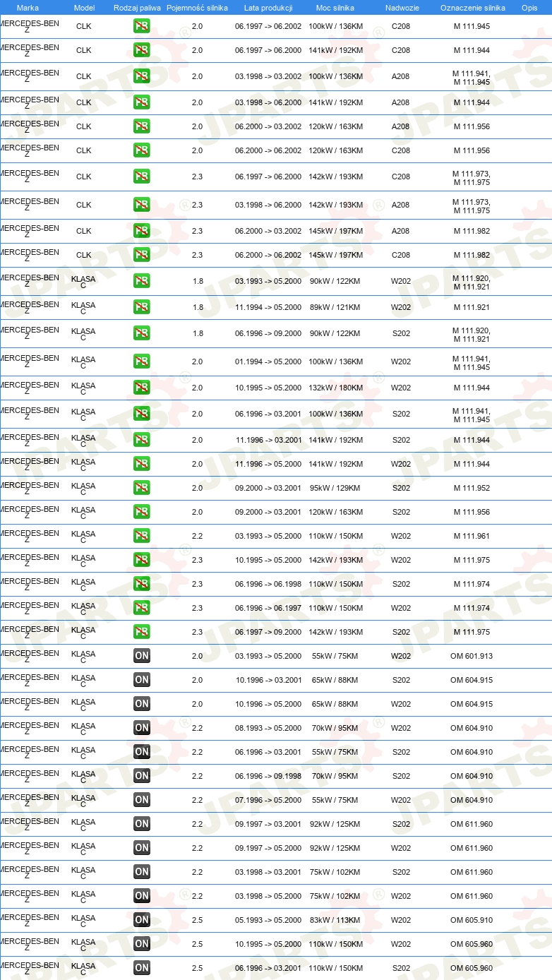Select the 06.1996 -> 09.1998 date range
552x980 pixels.
pos(268,776)
